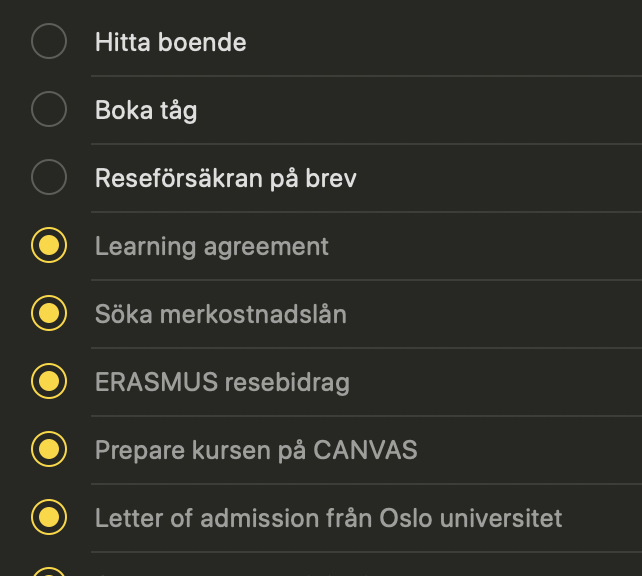Uncheck Prepare kursen på CANVAS circle
642x576 pixels.
(x=49, y=449)
